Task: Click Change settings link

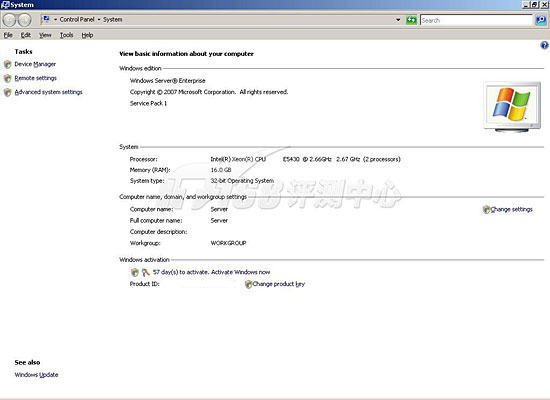Action: click(511, 209)
